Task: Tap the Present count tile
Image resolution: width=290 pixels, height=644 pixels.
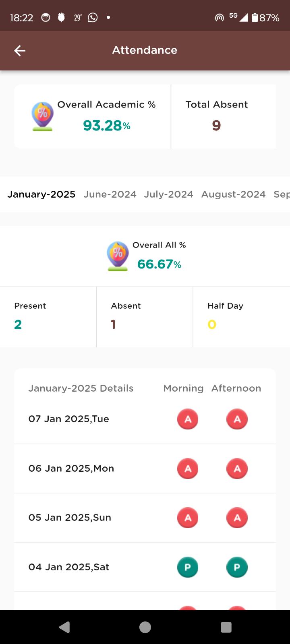Action: coord(48,317)
